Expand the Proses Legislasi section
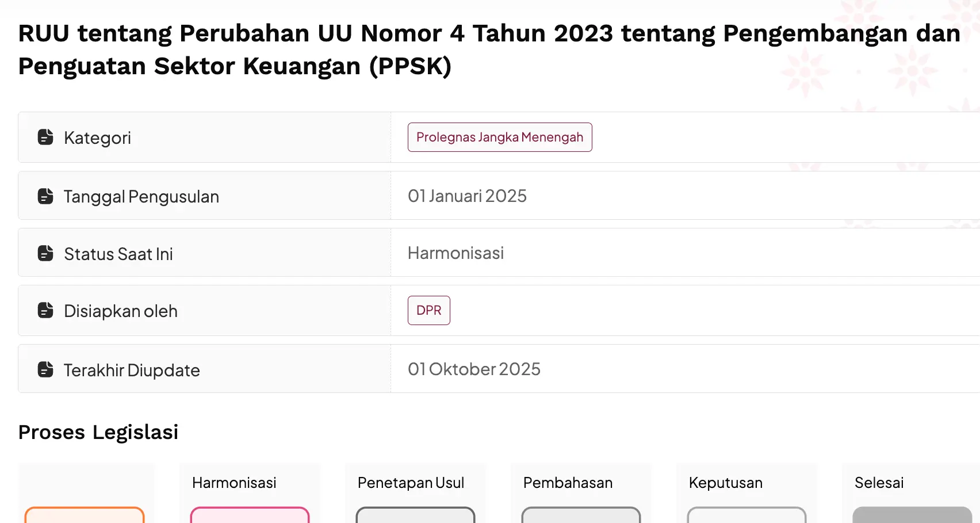Image resolution: width=980 pixels, height=523 pixels. tap(98, 432)
